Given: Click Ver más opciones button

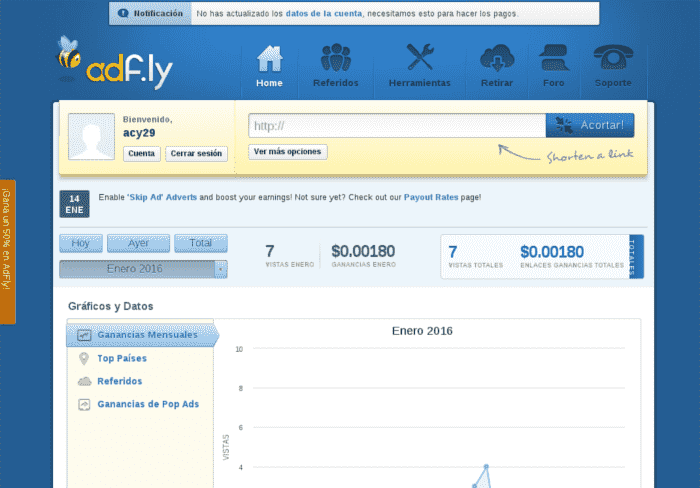Looking at the screenshot, I should 288,152.
